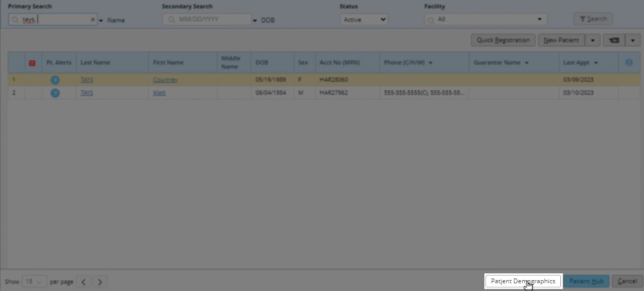This screenshot has height=291, width=644.
Task: Open the secondary search type dropdown arrow
Action: (x=255, y=20)
